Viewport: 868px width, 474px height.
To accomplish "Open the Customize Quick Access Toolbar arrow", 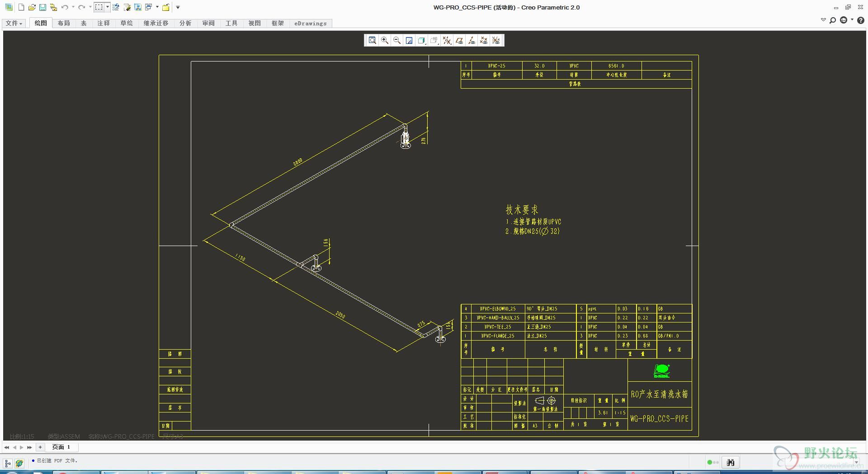I will tap(178, 7).
